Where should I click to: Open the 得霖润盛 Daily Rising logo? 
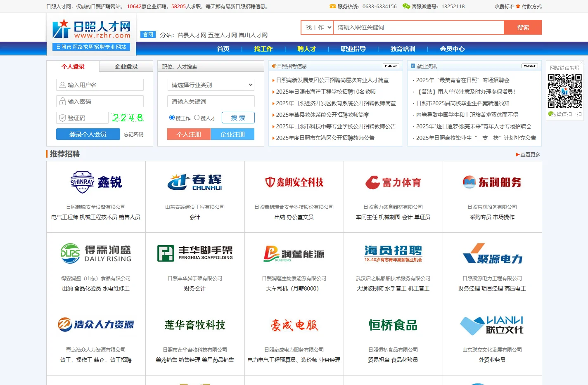point(96,253)
